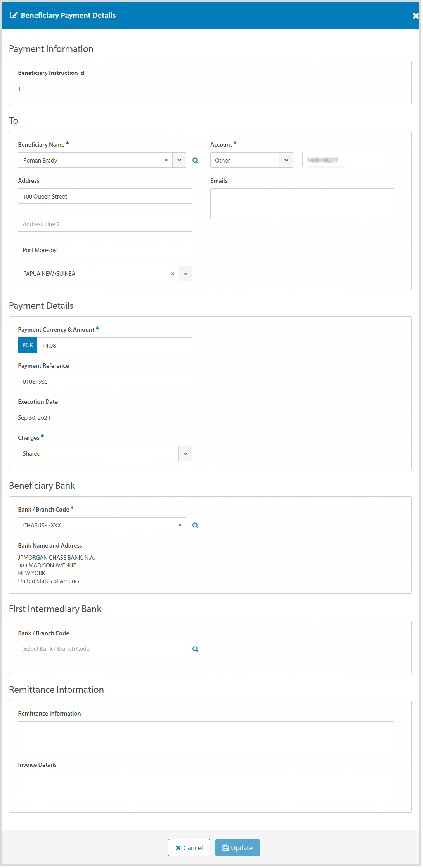Expand the Beneficiary Name dropdown
Image resolution: width=423 pixels, height=868 pixels.
point(179,160)
